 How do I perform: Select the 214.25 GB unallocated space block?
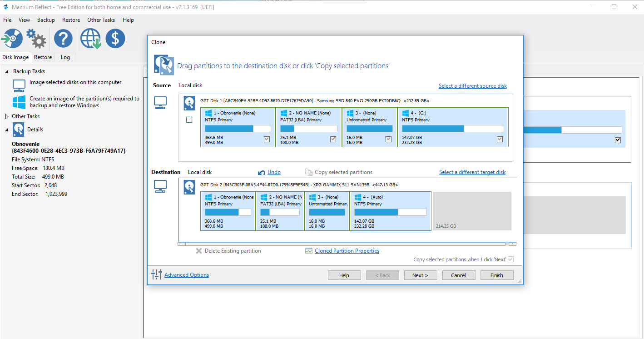coord(472,211)
